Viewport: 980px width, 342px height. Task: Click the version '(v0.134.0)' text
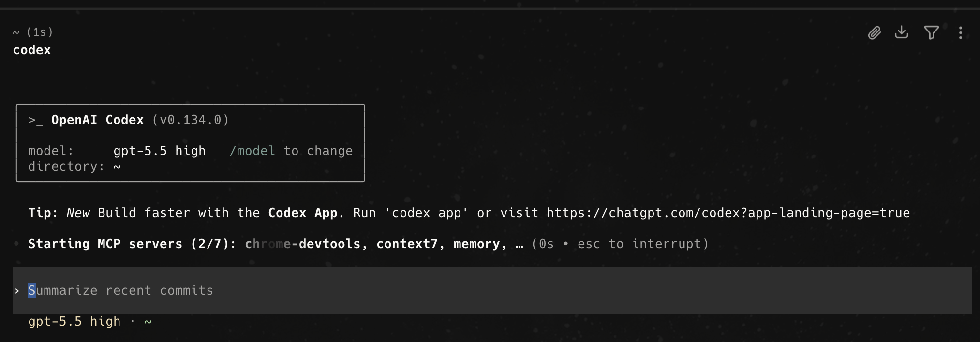coord(191,120)
